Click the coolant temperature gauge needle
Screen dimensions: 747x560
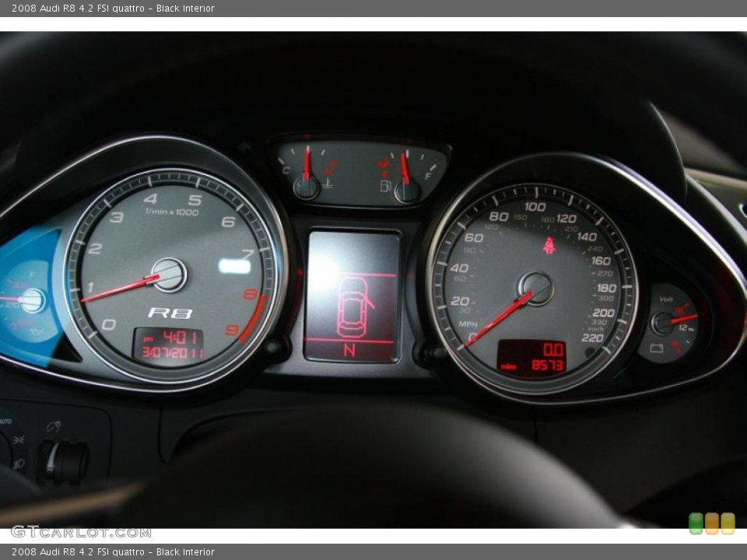point(307,163)
